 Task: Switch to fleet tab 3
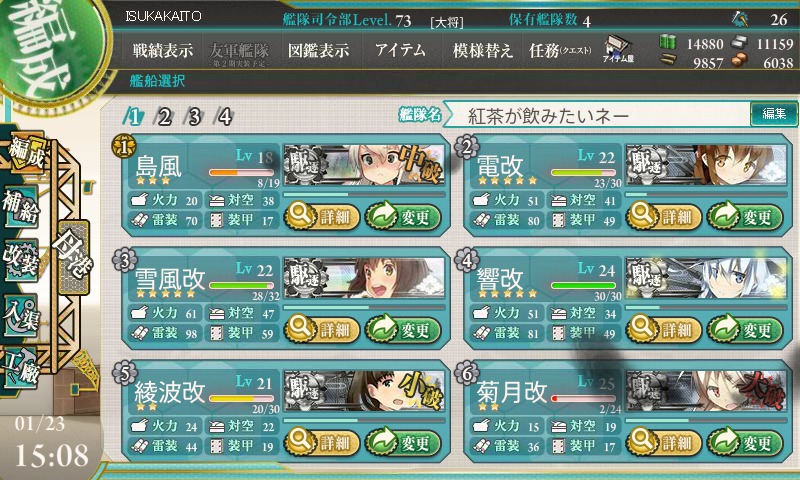pos(194,117)
